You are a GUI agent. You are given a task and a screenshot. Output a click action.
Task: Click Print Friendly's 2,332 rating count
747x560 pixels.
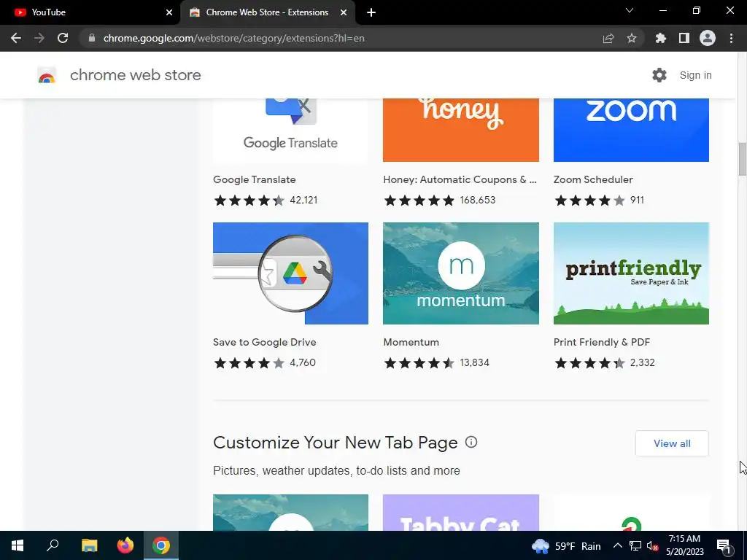pyautogui.click(x=642, y=362)
